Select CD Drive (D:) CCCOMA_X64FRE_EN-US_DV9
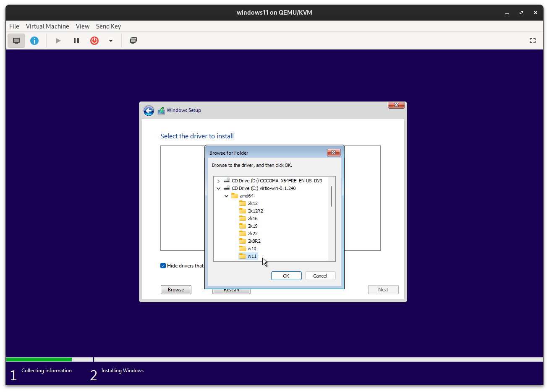Image resolution: width=549 pixels, height=392 pixels. point(277,181)
